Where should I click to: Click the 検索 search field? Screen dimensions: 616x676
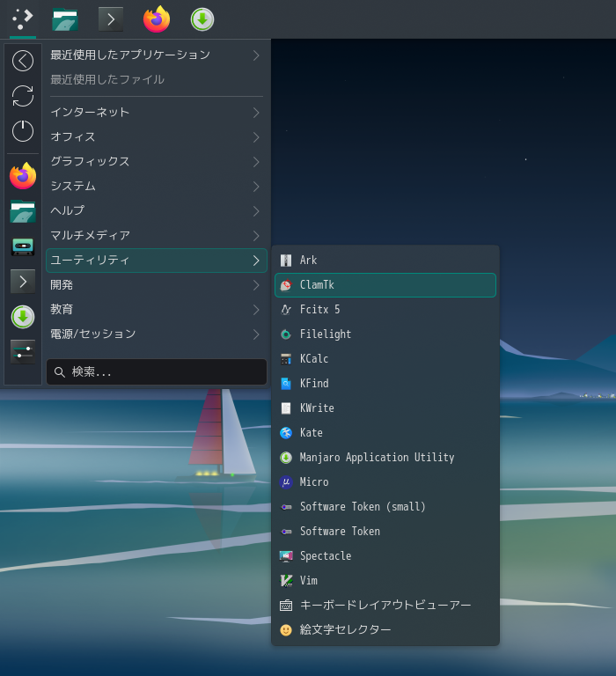pos(157,372)
